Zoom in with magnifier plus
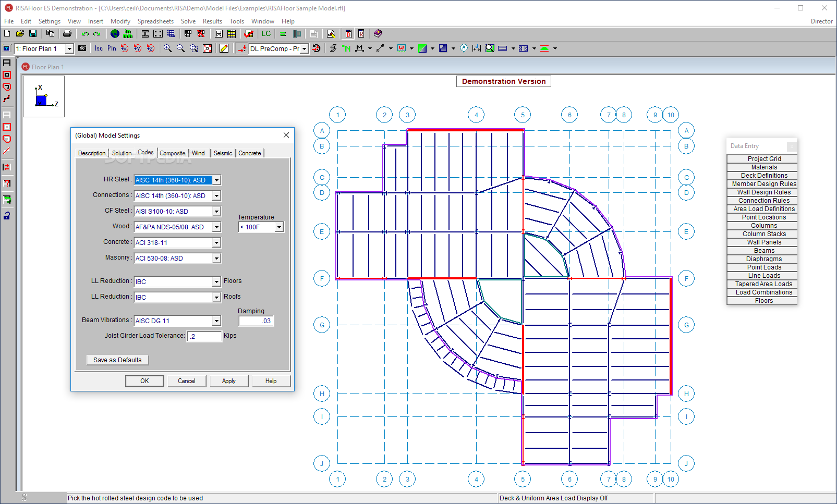The image size is (837, 504). (168, 48)
